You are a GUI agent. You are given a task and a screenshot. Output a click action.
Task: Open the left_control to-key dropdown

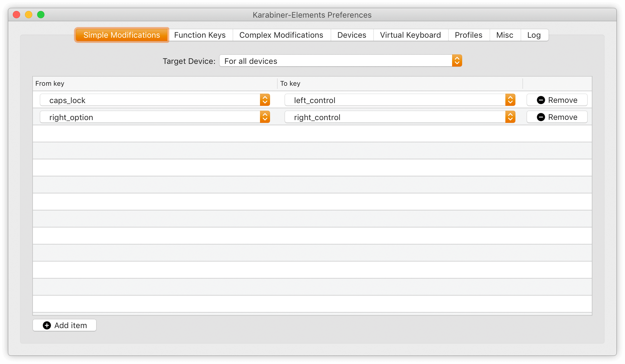pos(400,100)
